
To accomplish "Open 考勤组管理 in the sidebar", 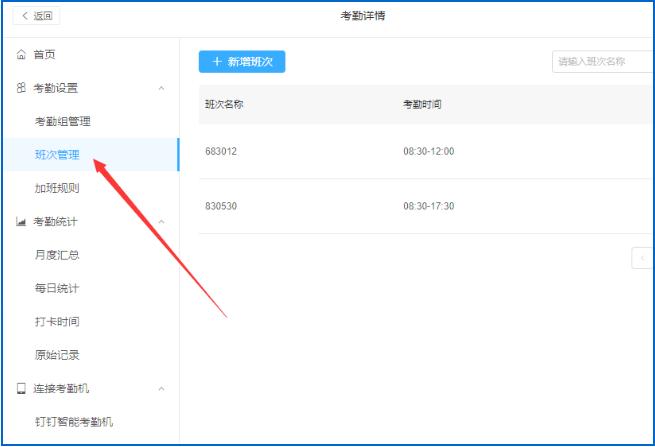I will [63, 122].
